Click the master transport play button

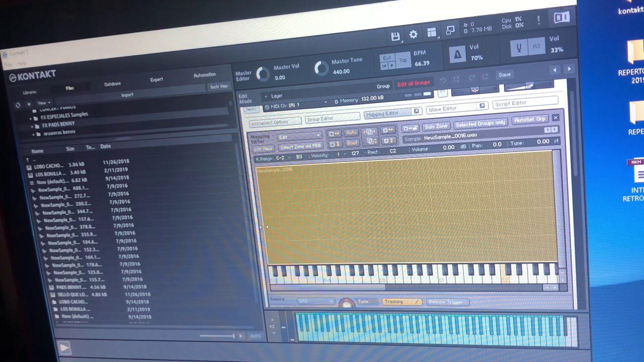(391, 66)
